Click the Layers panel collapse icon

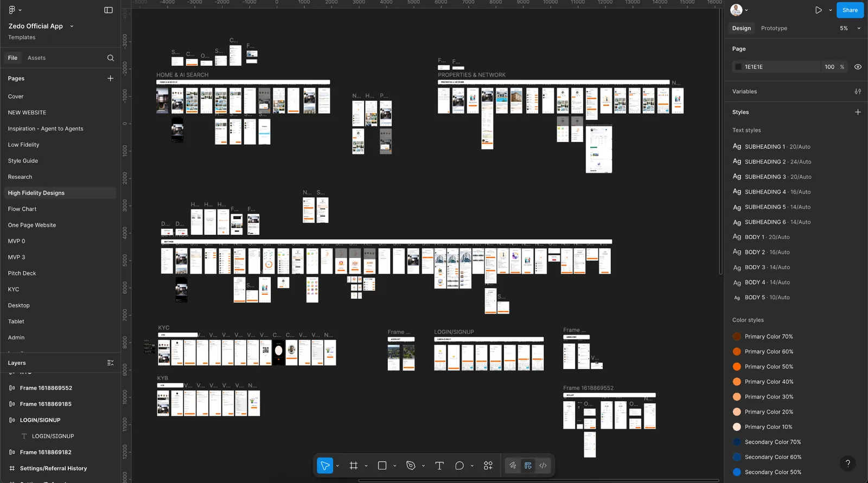(x=111, y=363)
